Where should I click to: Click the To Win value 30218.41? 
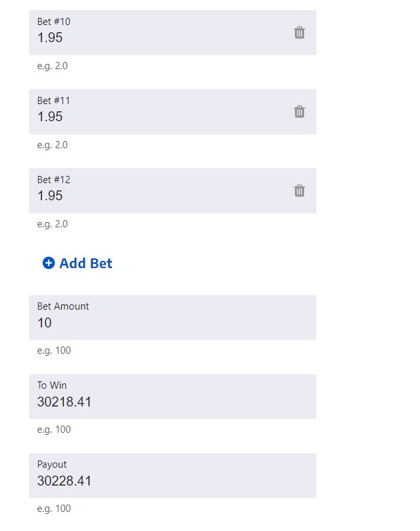point(65,403)
